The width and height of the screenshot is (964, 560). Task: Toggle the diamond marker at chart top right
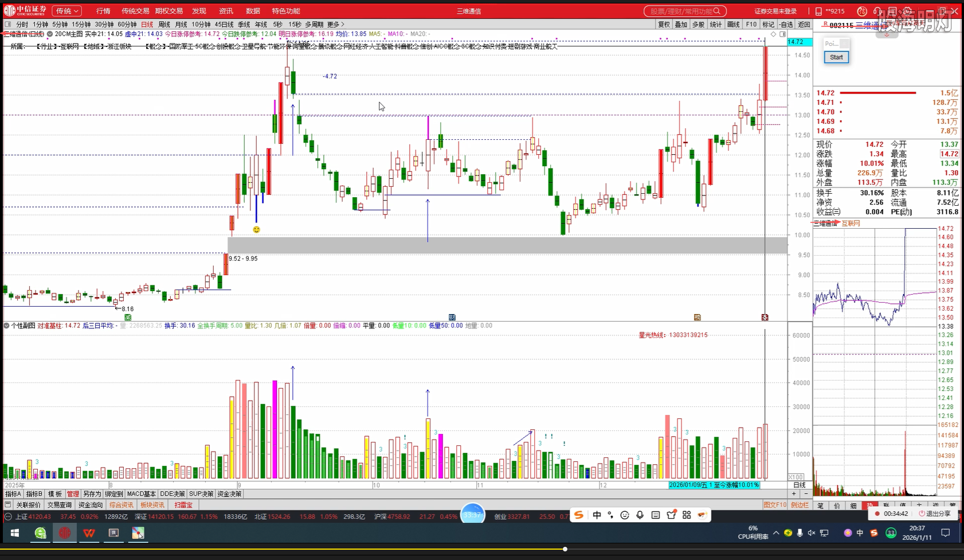click(x=773, y=34)
